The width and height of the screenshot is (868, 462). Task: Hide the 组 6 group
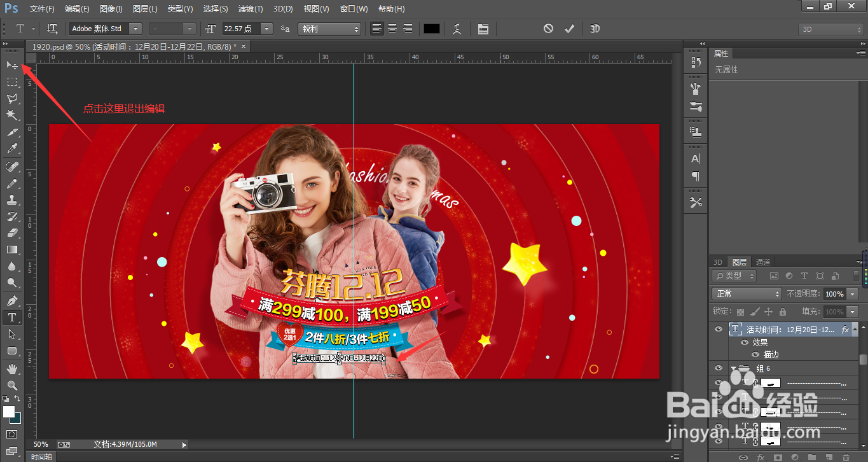coord(719,368)
